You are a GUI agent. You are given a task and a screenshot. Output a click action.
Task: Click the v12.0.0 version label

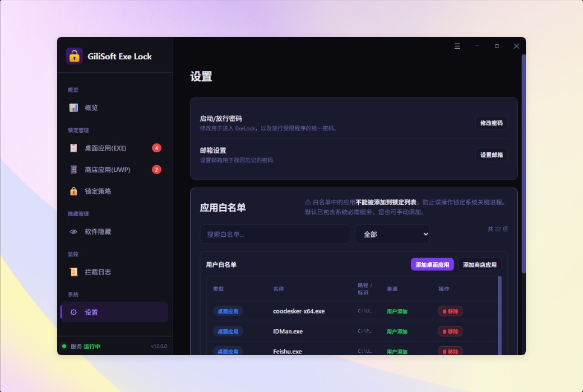coord(159,346)
